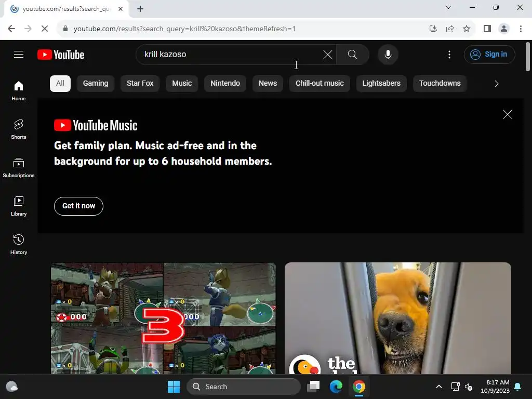
Task: Open the Star Fox gameplay video thumbnail
Action: pos(163,318)
